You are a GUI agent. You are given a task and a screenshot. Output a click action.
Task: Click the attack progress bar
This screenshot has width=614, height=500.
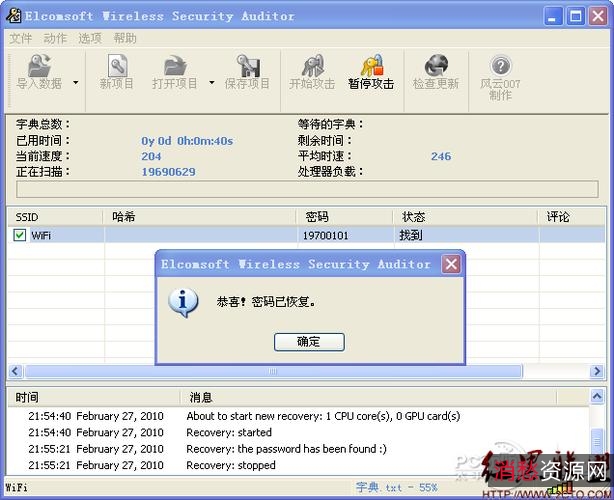[x=307, y=189]
